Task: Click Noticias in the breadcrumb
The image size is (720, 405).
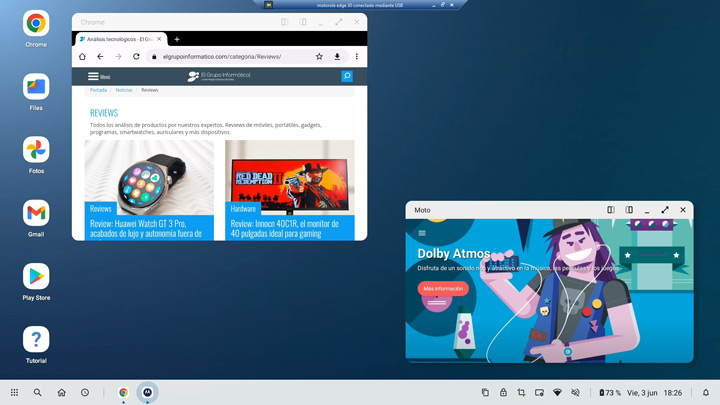Action: [x=124, y=90]
